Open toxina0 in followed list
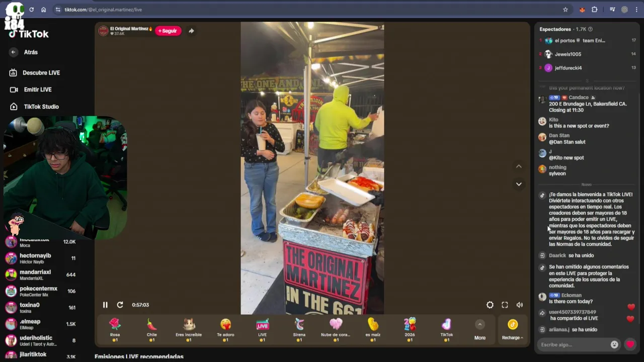 pos(40,308)
